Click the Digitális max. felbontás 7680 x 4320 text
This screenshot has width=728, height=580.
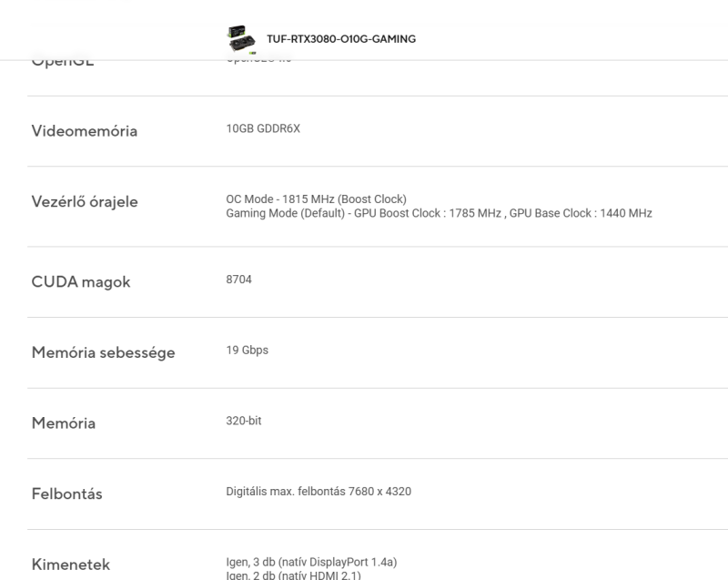(x=318, y=492)
